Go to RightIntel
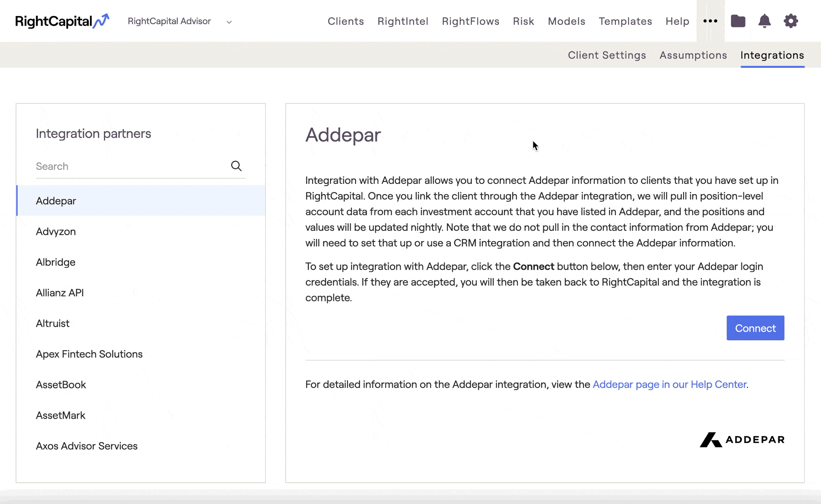The height and width of the screenshot is (504, 821). tap(403, 21)
